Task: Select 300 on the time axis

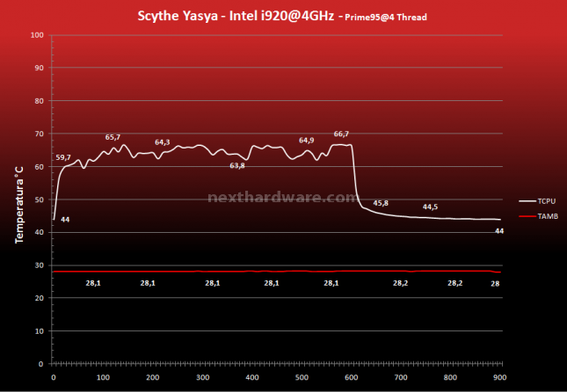Action: pos(202,377)
